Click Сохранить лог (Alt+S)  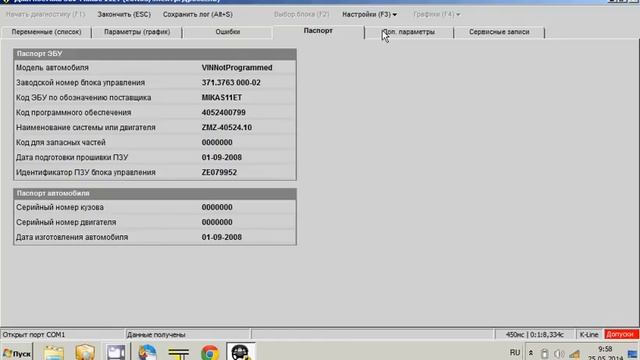click(x=198, y=14)
